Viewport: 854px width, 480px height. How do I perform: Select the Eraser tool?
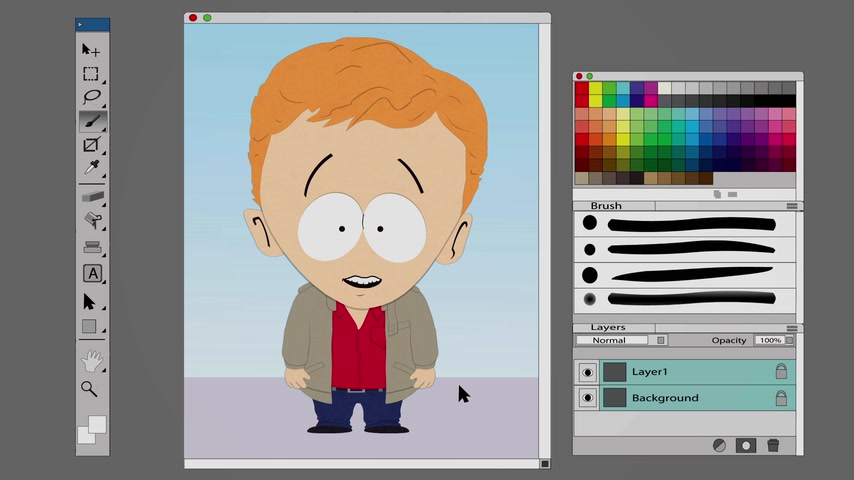[93, 197]
